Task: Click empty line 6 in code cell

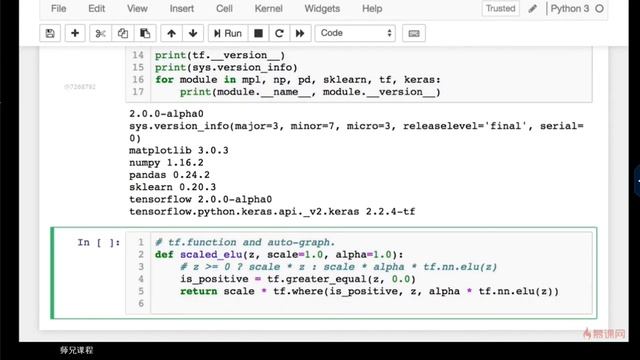Action: click(x=371, y=303)
